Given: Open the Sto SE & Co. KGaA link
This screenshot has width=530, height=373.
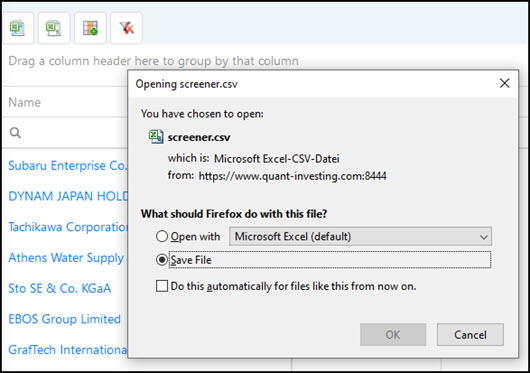Looking at the screenshot, I should point(59,289).
